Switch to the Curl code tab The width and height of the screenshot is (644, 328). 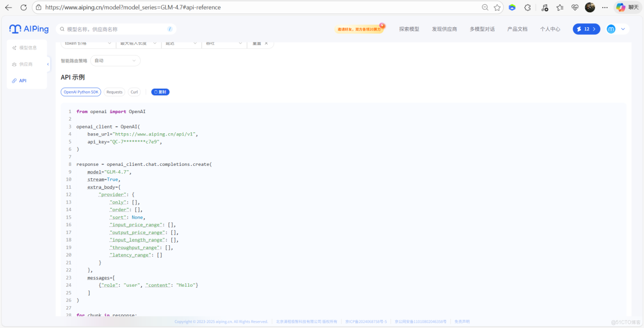tap(134, 92)
